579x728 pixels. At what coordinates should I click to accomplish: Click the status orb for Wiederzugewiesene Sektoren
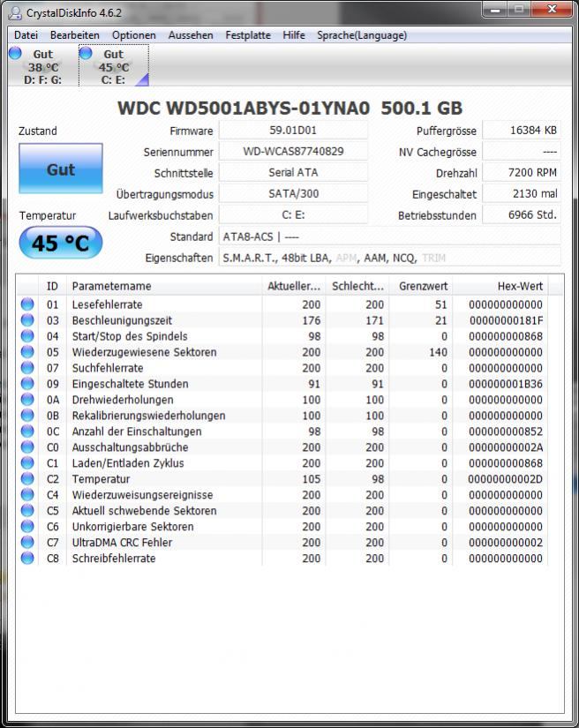27,351
